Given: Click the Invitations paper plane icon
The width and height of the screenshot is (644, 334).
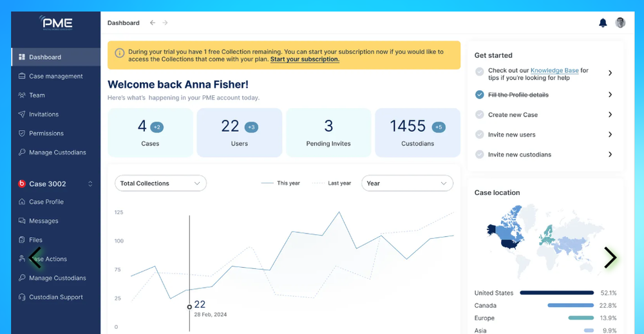Looking at the screenshot, I should [x=22, y=114].
